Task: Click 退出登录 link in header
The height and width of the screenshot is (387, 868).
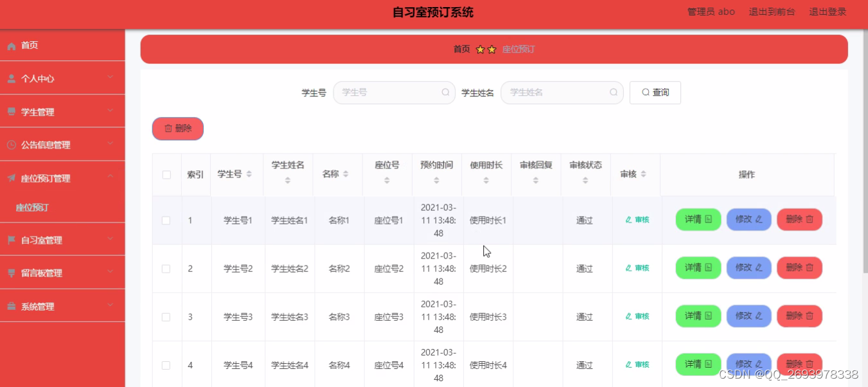Action: (828, 12)
